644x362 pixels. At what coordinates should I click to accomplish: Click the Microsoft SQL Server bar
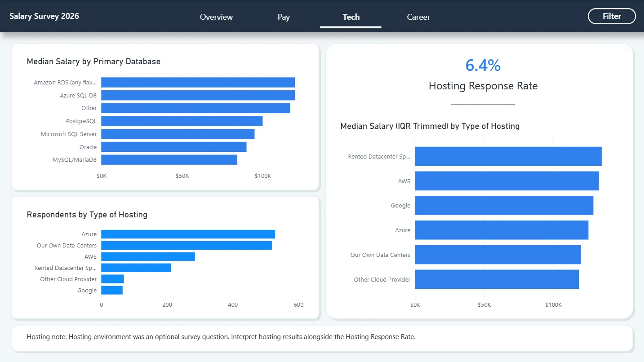pyautogui.click(x=178, y=134)
